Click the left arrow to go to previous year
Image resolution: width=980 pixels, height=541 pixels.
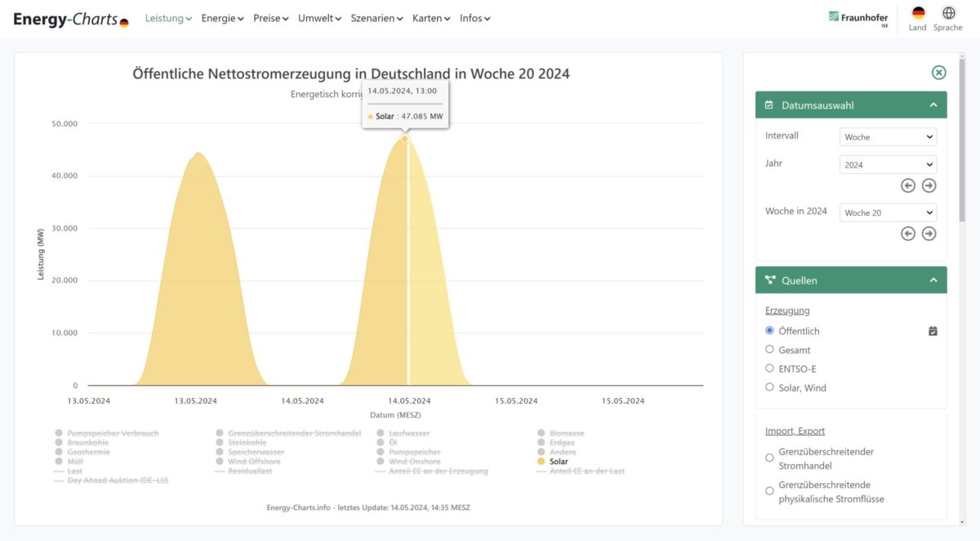(907, 185)
